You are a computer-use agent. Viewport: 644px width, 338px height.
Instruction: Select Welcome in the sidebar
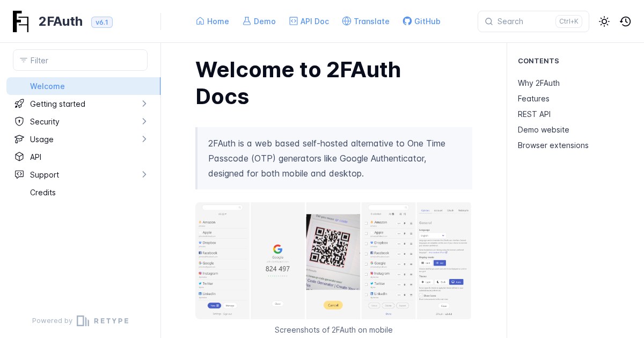(84, 86)
